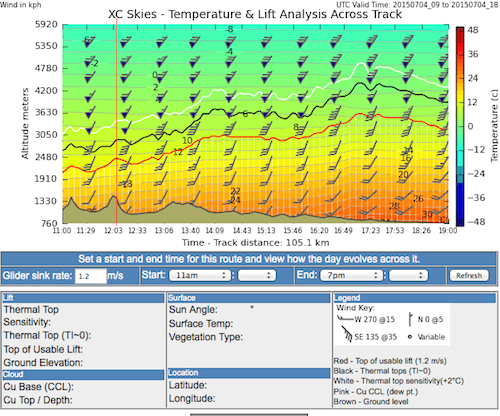Click the 'Longitude:' label
Screen dimensions: 500x416
tap(192, 399)
